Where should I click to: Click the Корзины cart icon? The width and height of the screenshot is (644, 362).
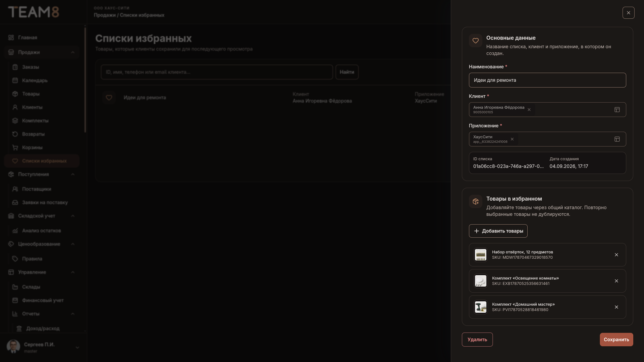pos(15,147)
